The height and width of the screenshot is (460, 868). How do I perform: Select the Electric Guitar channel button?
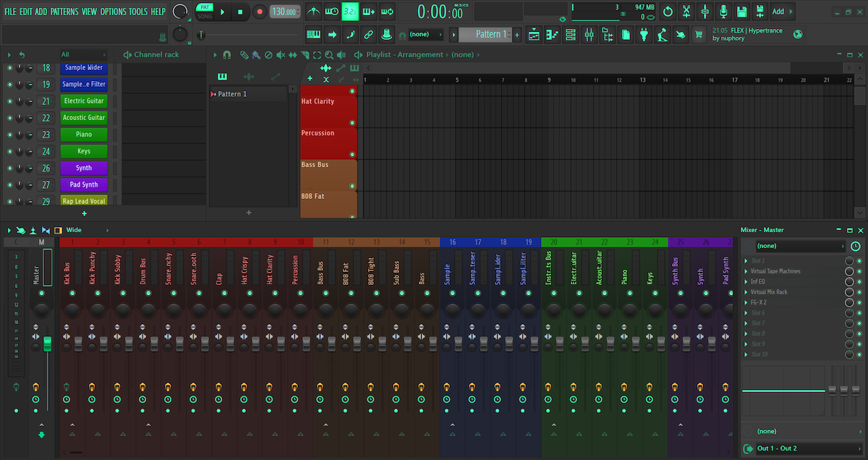point(84,101)
